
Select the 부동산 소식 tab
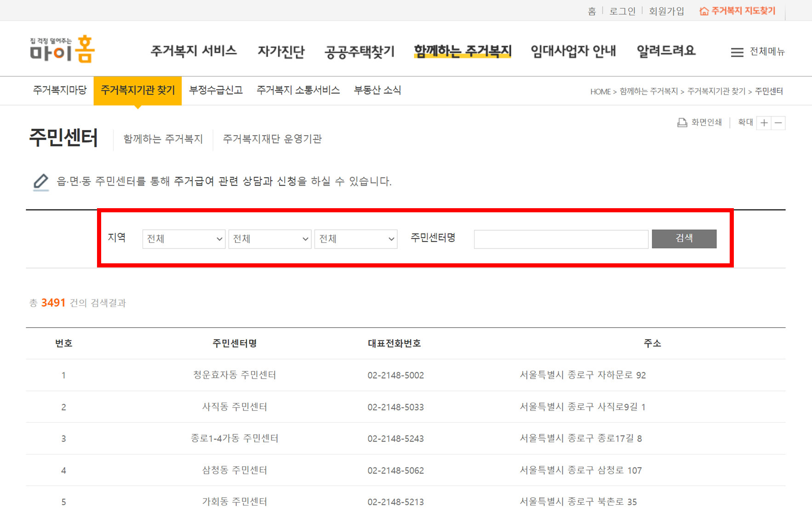pyautogui.click(x=377, y=90)
